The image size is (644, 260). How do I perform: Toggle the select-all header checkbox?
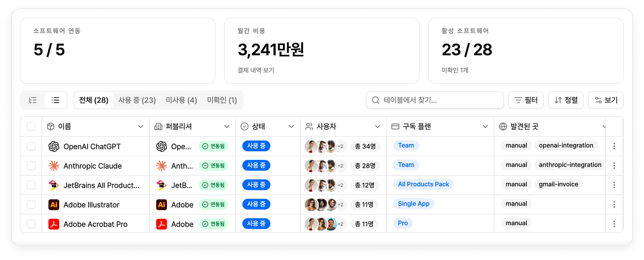click(31, 127)
